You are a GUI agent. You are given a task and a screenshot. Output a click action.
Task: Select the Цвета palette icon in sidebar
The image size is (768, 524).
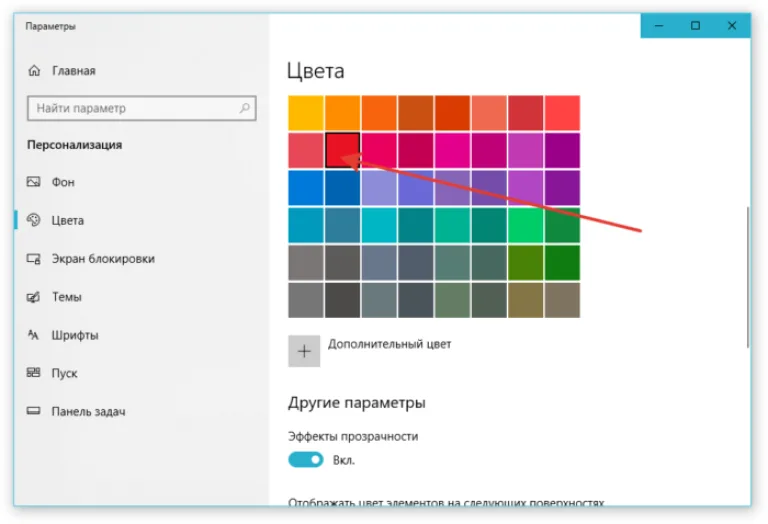[33, 220]
